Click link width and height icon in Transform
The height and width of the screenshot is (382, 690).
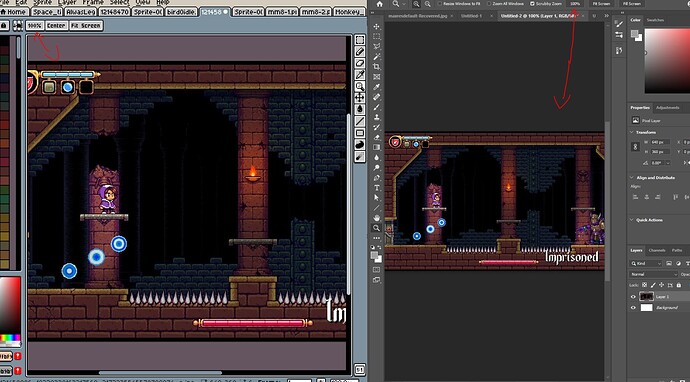[635, 147]
